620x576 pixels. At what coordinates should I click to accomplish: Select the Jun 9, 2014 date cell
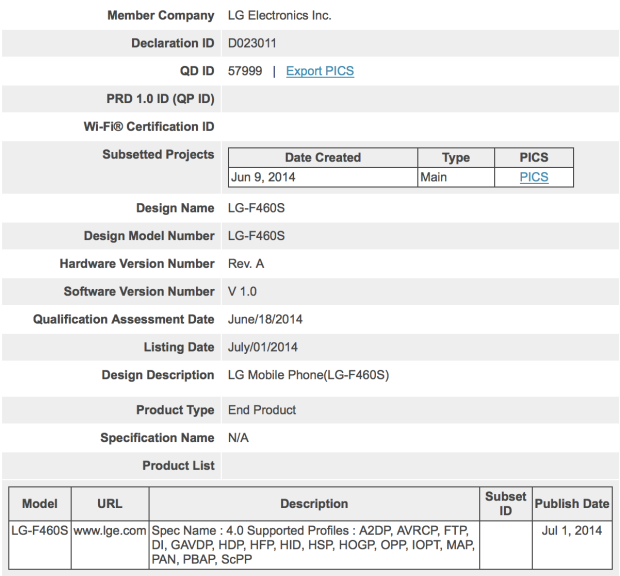(323, 177)
